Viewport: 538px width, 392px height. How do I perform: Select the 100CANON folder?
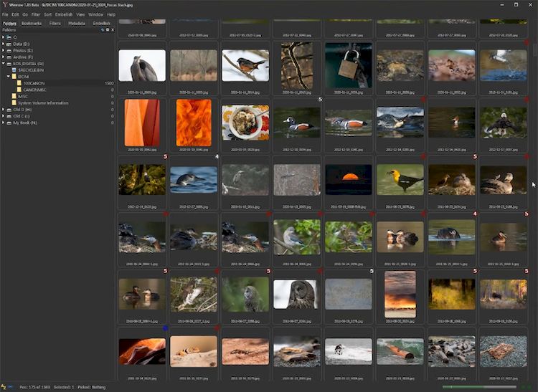[x=33, y=83]
